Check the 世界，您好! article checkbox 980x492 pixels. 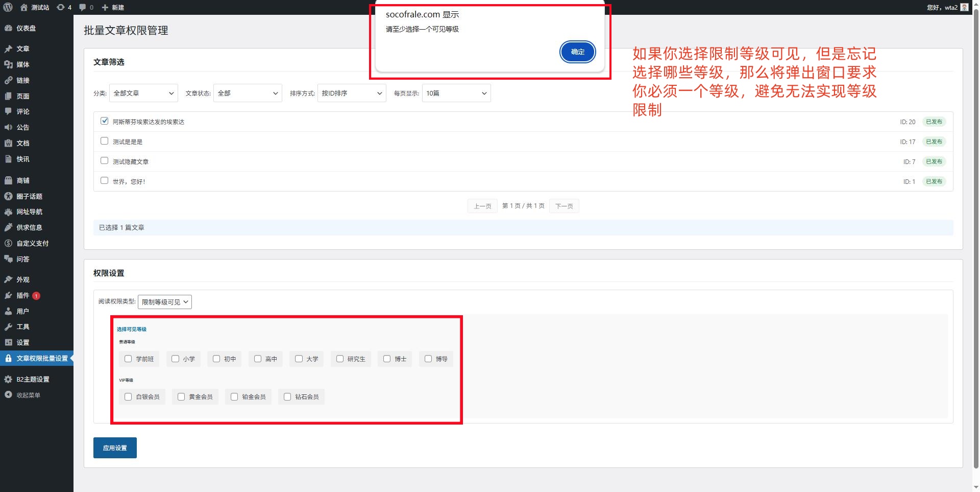(104, 180)
